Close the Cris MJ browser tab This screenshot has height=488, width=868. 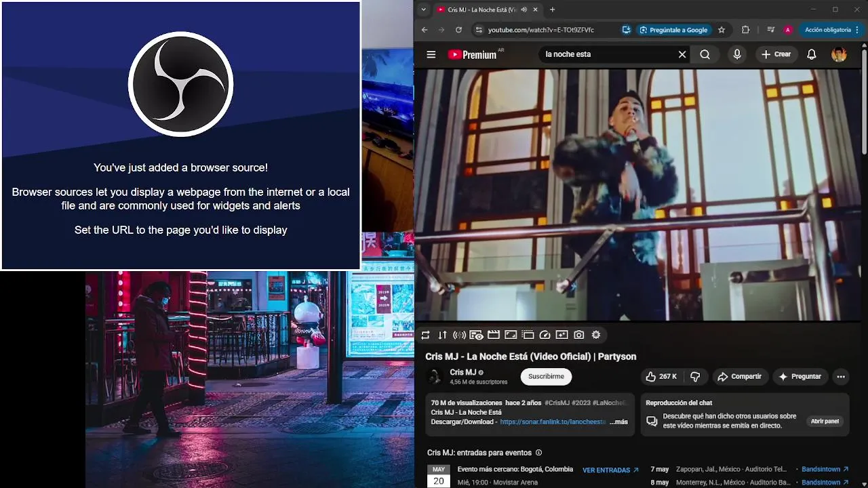pyautogui.click(x=536, y=9)
